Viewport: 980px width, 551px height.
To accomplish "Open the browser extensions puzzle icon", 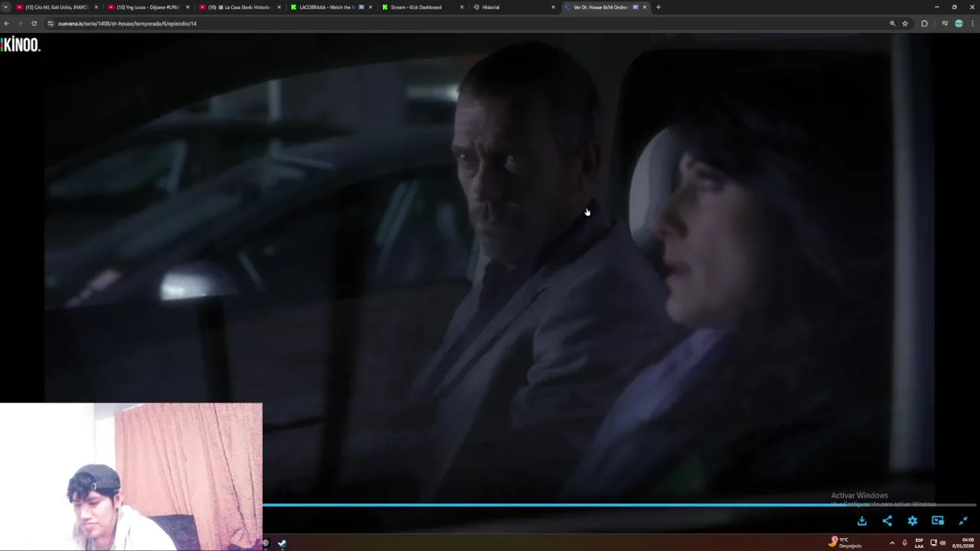I will 924,24.
